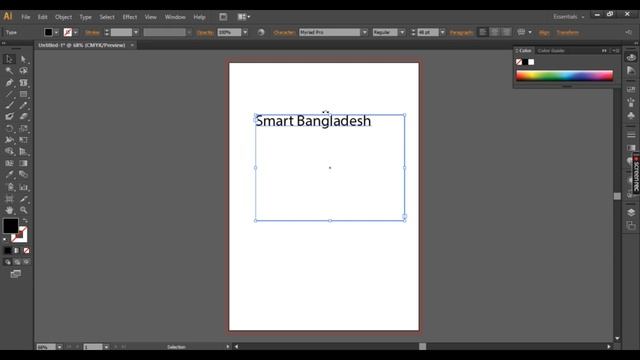The image size is (640, 360).
Task: Select the Lasso tool
Action: pos(23,71)
